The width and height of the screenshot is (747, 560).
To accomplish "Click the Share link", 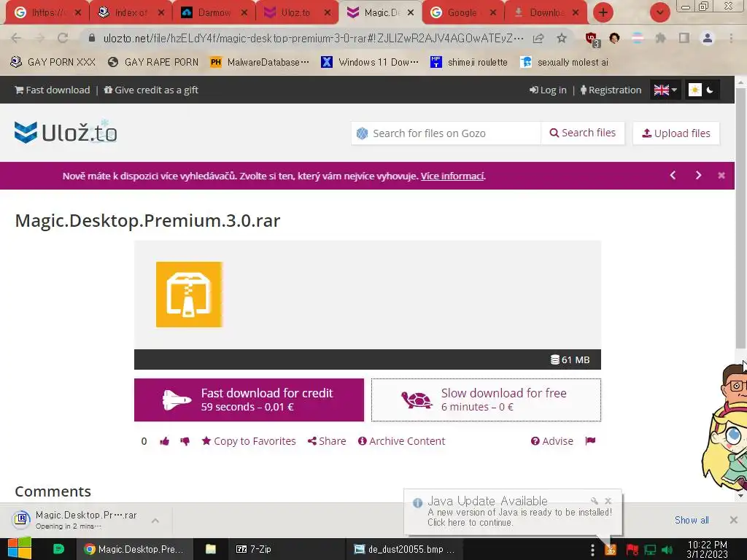I will 327,441.
